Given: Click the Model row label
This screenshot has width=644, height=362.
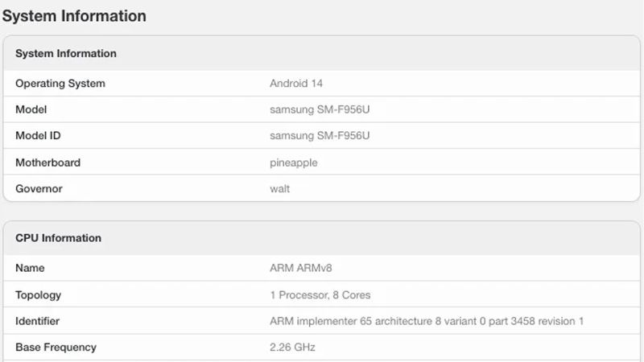Looking at the screenshot, I should coord(31,109).
